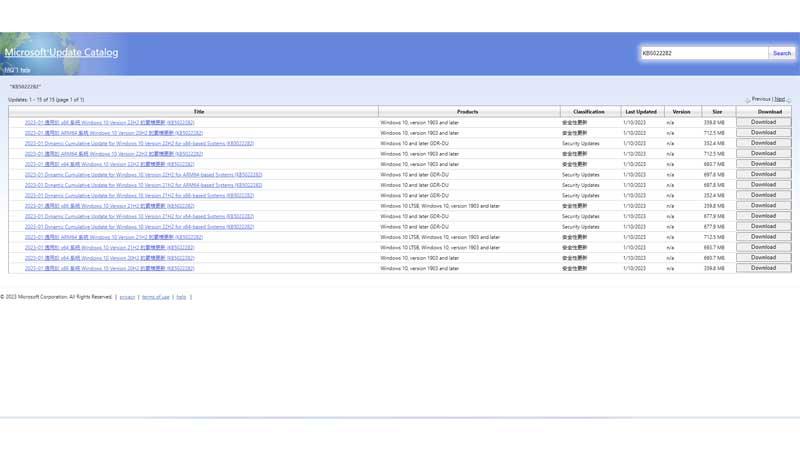
Task: Download the ARM64 Version 21H2 Chinese update
Action: (x=763, y=237)
